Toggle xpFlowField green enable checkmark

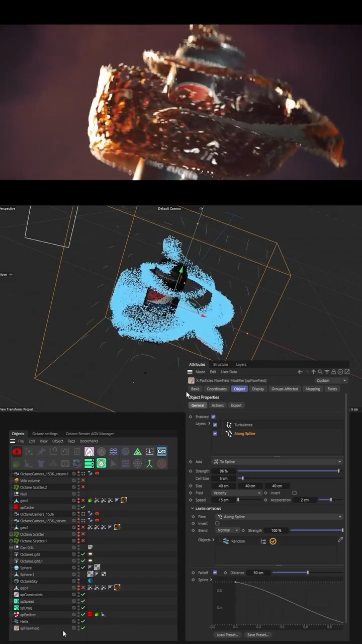tap(83, 628)
